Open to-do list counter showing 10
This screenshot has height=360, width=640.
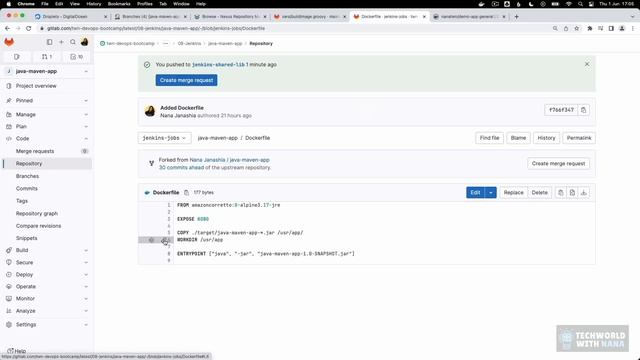(x=76, y=57)
